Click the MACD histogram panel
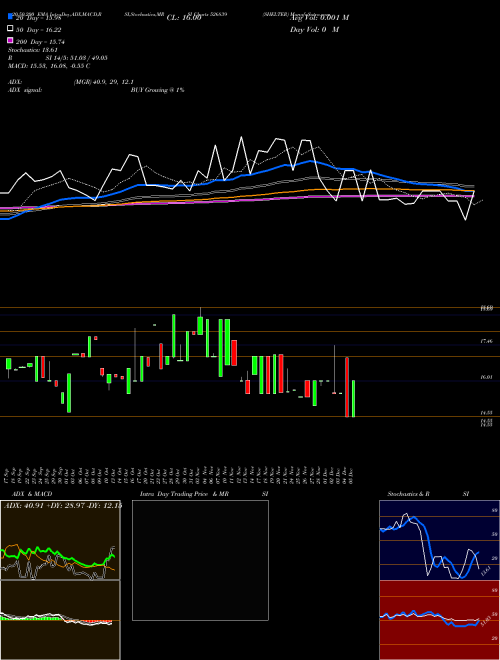This screenshot has height=660, width=500. [60, 620]
